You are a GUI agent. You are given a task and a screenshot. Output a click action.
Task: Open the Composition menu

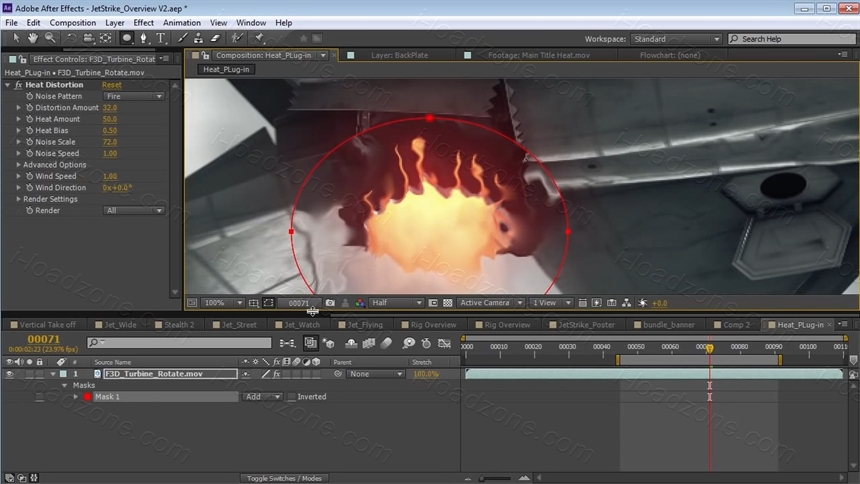click(72, 22)
